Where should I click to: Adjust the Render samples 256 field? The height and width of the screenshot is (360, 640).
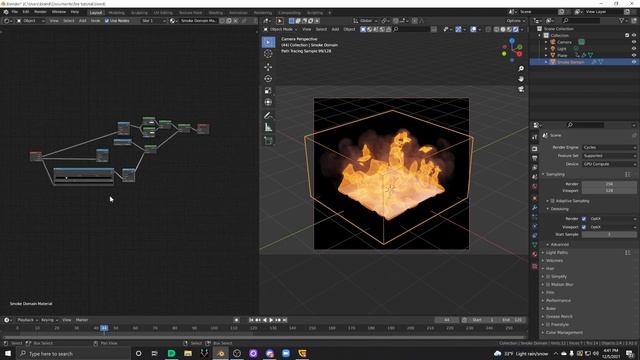(609, 184)
